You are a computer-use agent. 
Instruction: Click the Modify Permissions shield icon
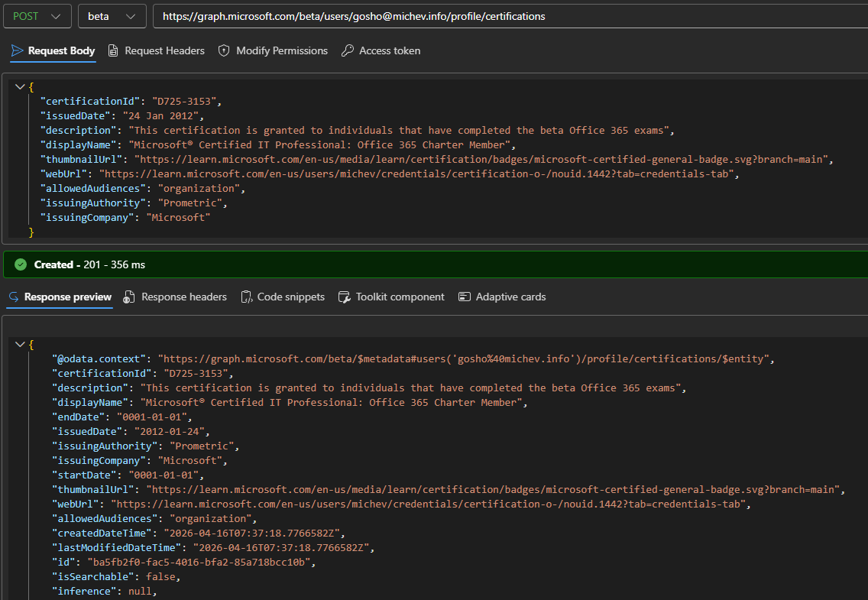224,51
